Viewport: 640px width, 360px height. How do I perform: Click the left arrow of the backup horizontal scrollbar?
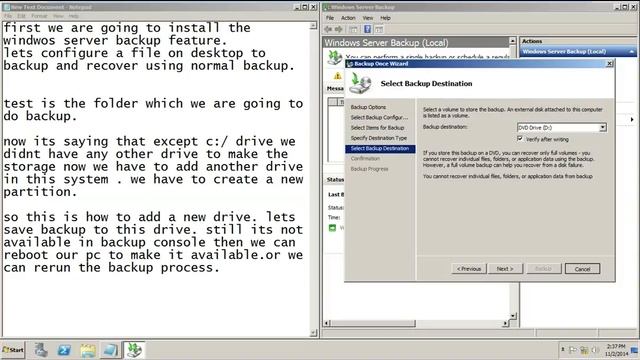[x=327, y=323]
